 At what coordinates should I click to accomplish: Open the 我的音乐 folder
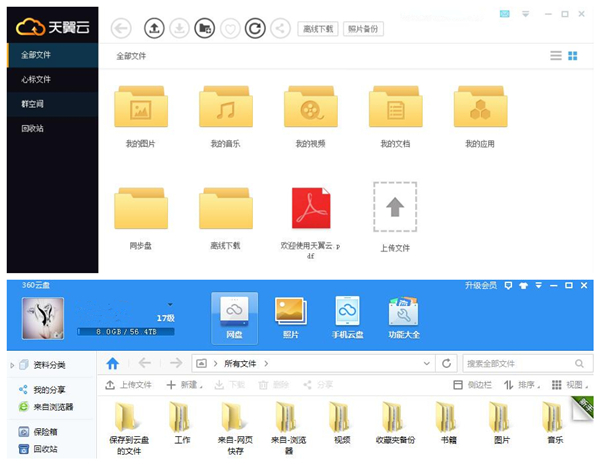coord(225,112)
